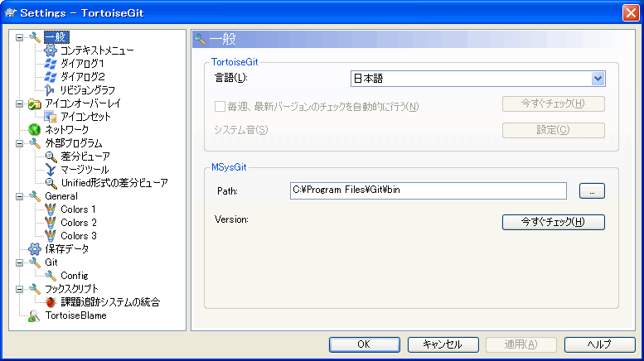Collapse the フックスクリプト tree node

tap(19, 289)
